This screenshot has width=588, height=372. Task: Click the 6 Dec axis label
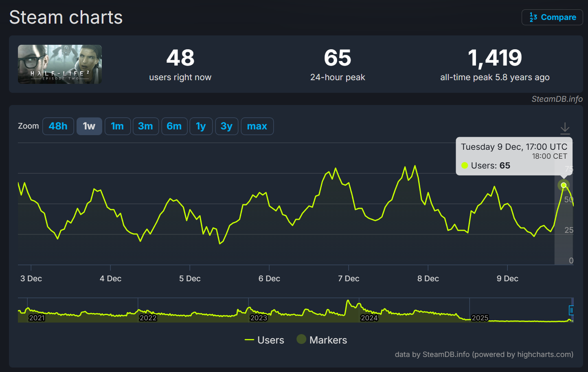pos(270,278)
